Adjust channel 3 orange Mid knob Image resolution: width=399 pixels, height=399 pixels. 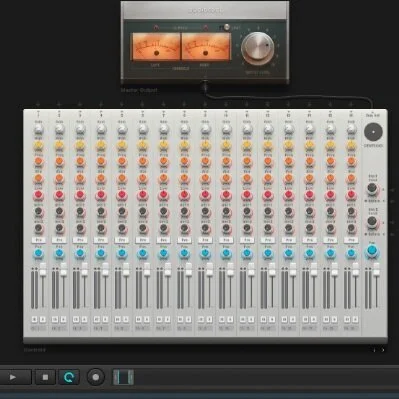(80, 178)
